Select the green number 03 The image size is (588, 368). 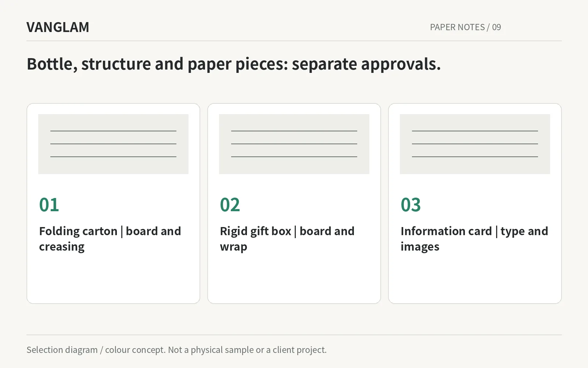[410, 205]
